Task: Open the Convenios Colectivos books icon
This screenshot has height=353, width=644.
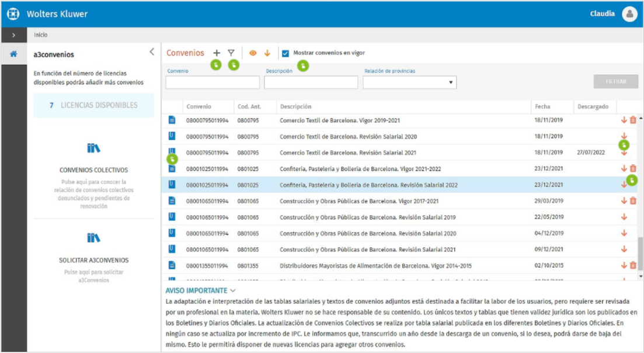Action: coord(93,148)
